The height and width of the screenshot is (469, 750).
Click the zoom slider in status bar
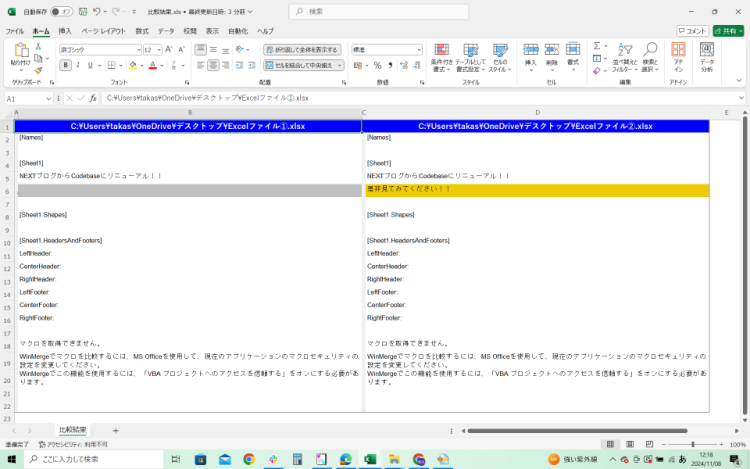[x=693, y=444]
